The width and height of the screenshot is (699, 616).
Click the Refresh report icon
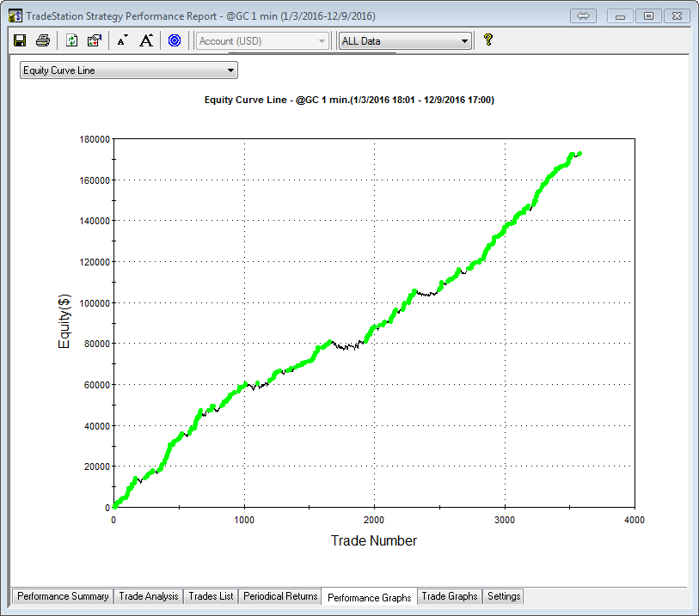[72, 40]
